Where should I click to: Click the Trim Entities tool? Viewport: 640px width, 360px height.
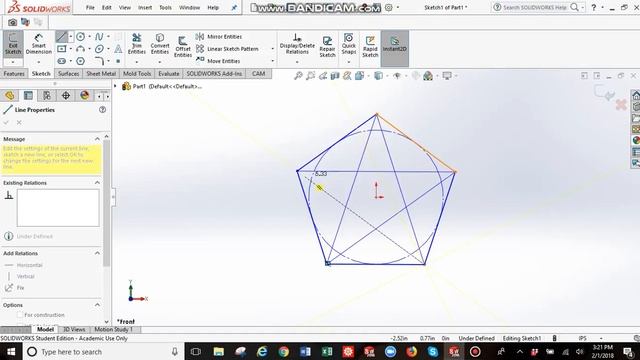click(137, 44)
